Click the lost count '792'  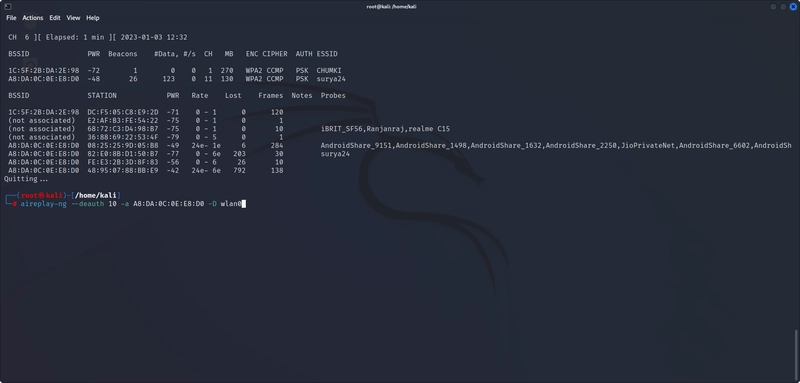pyautogui.click(x=239, y=170)
